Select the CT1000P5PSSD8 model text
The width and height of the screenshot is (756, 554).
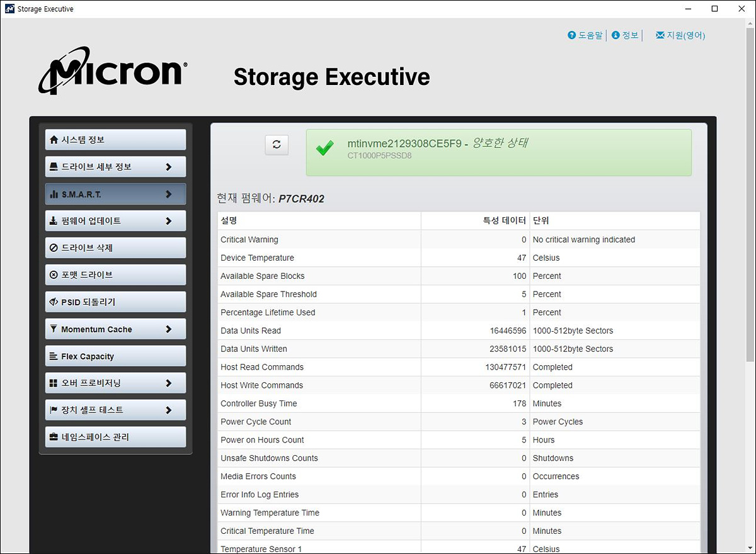point(379,155)
